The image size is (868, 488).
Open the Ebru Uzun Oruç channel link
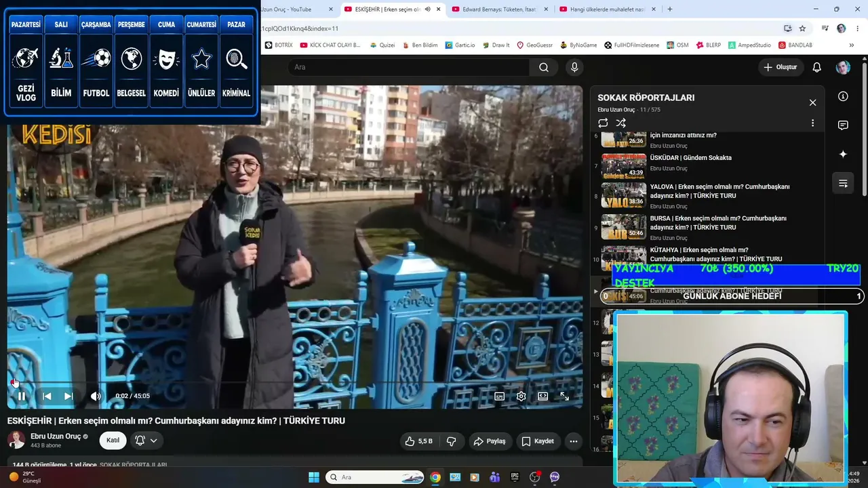click(56, 436)
